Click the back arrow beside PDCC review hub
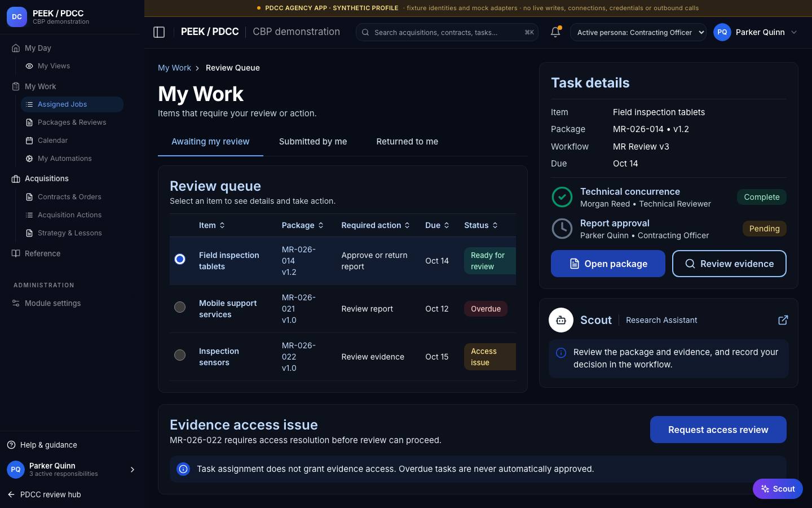Image resolution: width=812 pixels, height=508 pixels. 11,494
